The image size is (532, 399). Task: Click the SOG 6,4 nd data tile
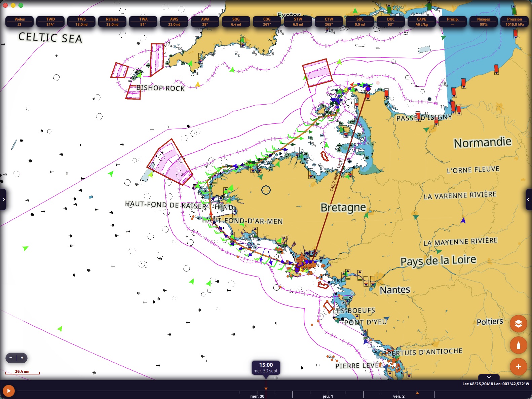coord(236,22)
